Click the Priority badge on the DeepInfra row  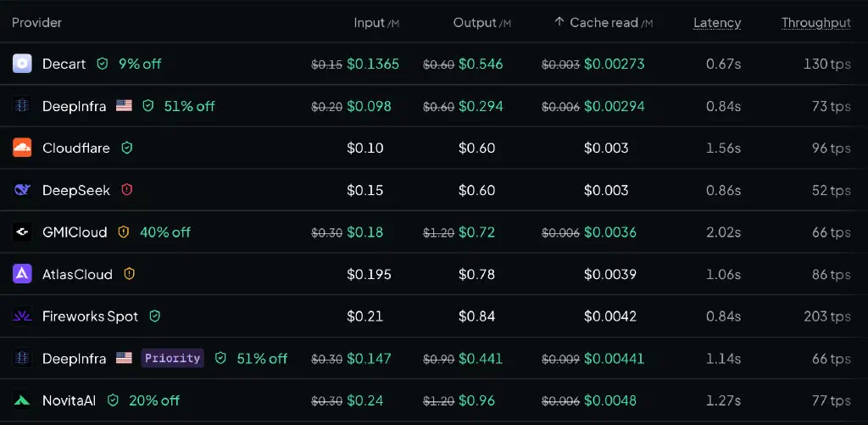pyautogui.click(x=172, y=358)
